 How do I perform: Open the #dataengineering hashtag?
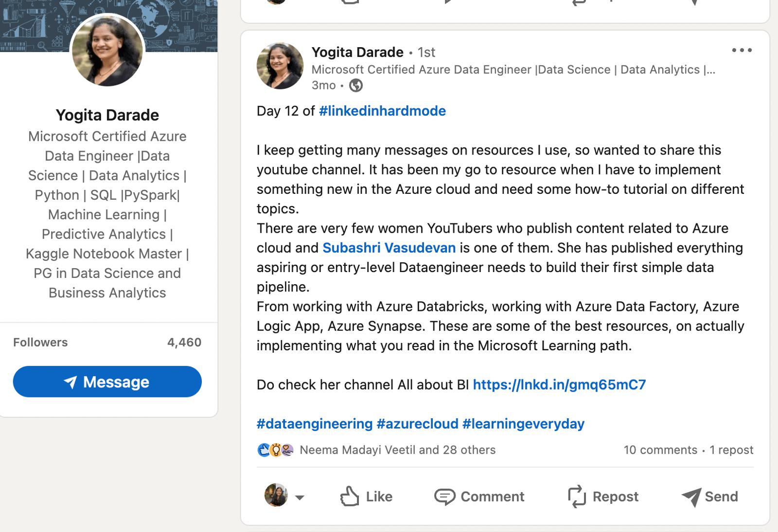click(314, 424)
